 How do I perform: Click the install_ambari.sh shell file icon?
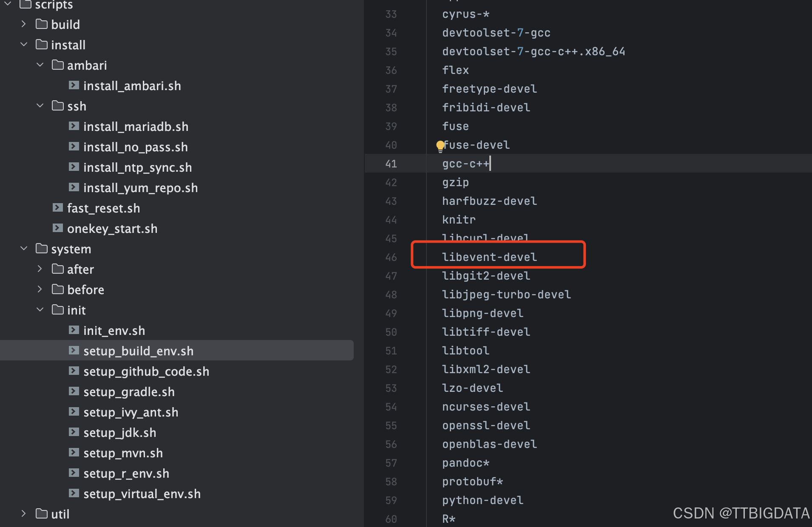pos(74,85)
